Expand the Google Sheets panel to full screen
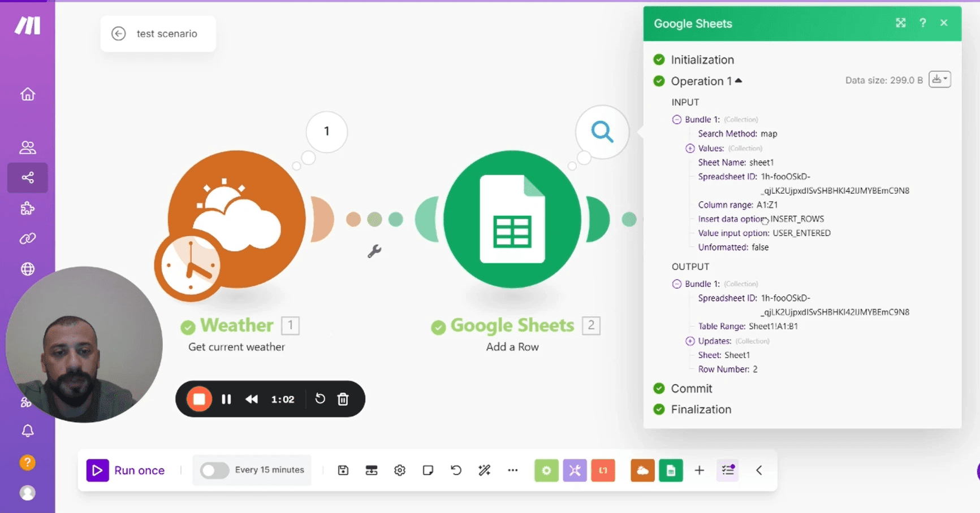This screenshot has width=980, height=513. point(901,23)
